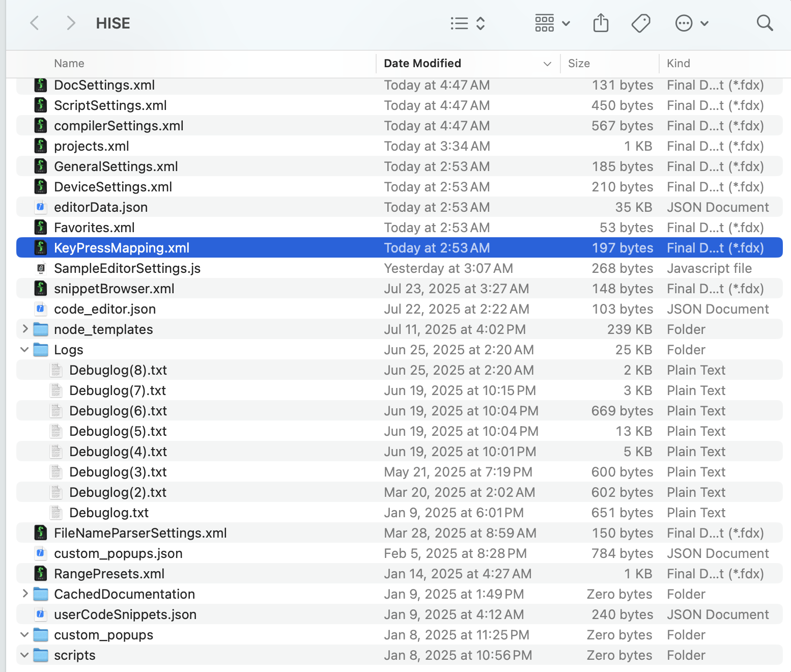Click the 35 KB size of editorData.json
This screenshot has height=672, width=791.
634,207
